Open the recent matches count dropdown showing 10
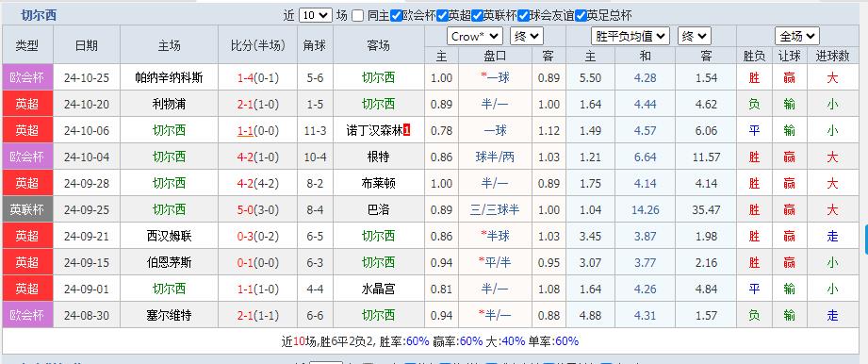The image size is (868, 364). pyautogui.click(x=316, y=15)
